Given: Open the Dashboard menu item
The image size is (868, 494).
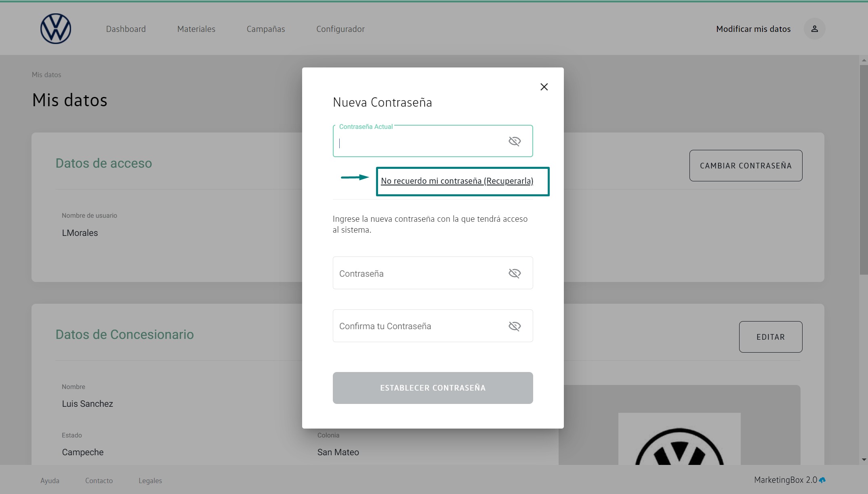Looking at the screenshot, I should tap(126, 29).
